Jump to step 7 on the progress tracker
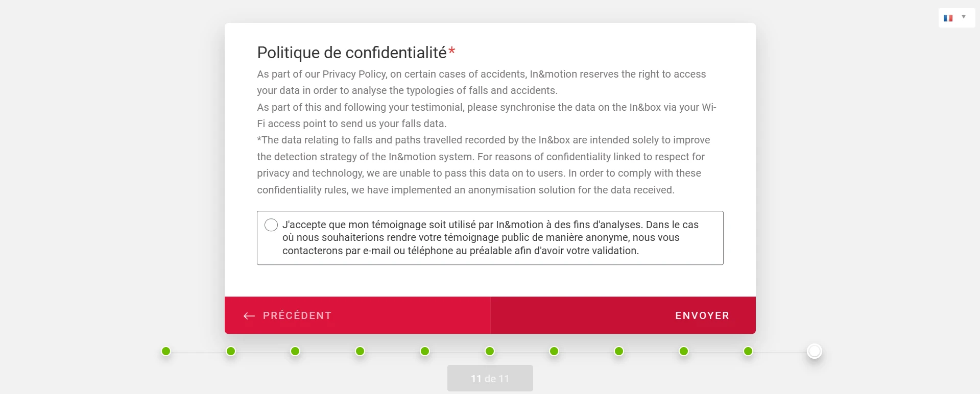This screenshot has height=394, width=980. coord(554,351)
